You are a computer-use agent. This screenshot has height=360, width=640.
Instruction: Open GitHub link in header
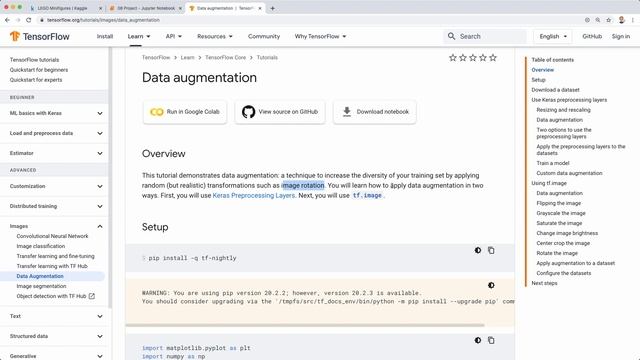point(592,36)
